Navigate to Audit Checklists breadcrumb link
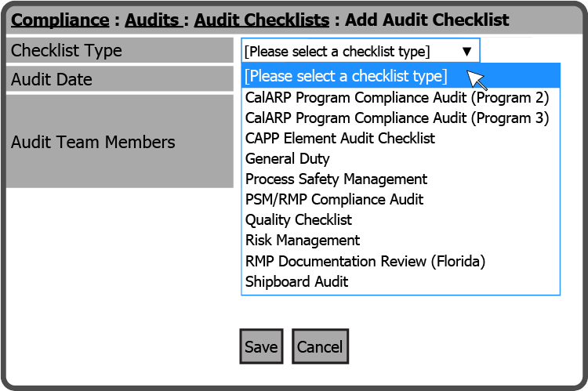The width and height of the screenshot is (588, 391). tap(262, 20)
